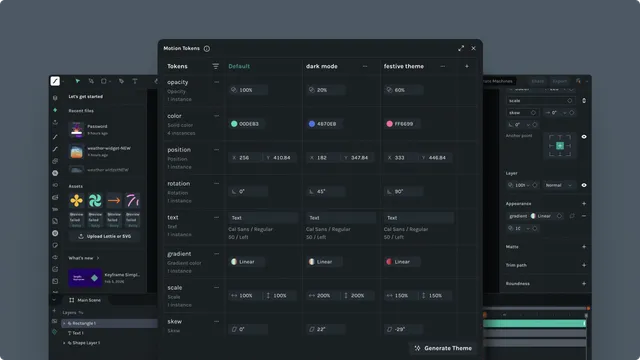Screen dimensions: 640x360
Task: Remove the opacity token row
Action: point(217,82)
